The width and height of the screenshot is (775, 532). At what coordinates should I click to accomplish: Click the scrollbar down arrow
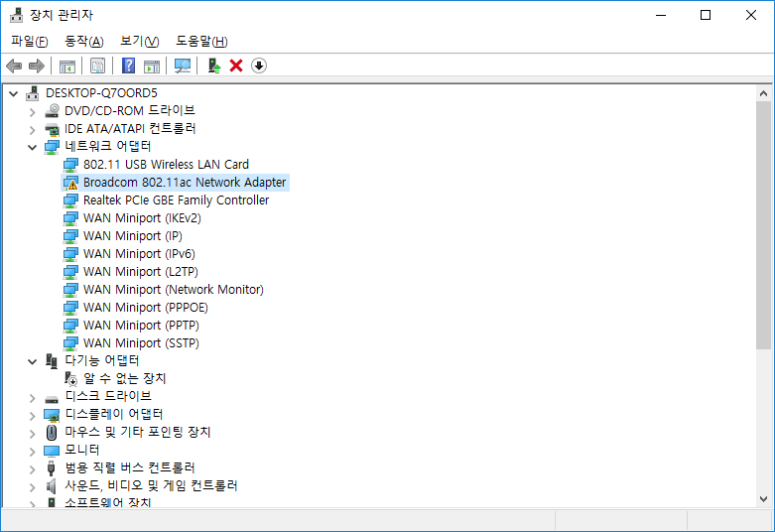click(763, 499)
